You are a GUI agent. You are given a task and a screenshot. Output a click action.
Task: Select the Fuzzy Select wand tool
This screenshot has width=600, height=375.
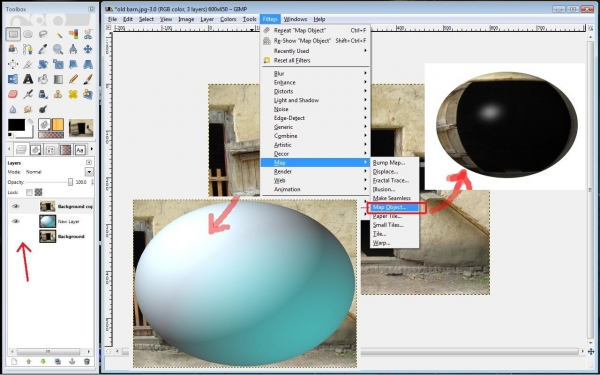coord(58,34)
